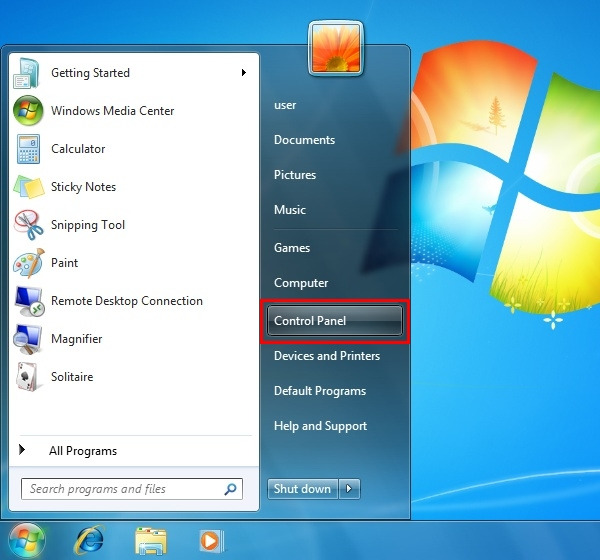Open the Paint palette icon

click(28, 263)
